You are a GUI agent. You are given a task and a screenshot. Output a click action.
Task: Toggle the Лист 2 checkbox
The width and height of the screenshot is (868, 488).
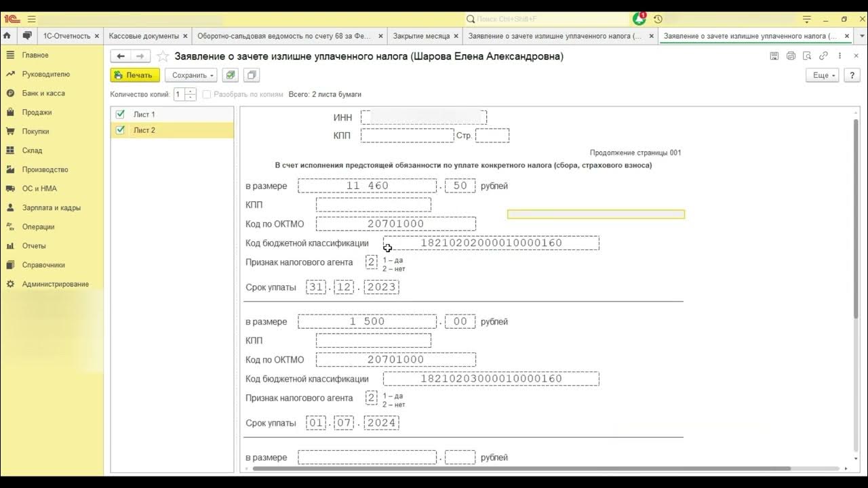(x=121, y=130)
